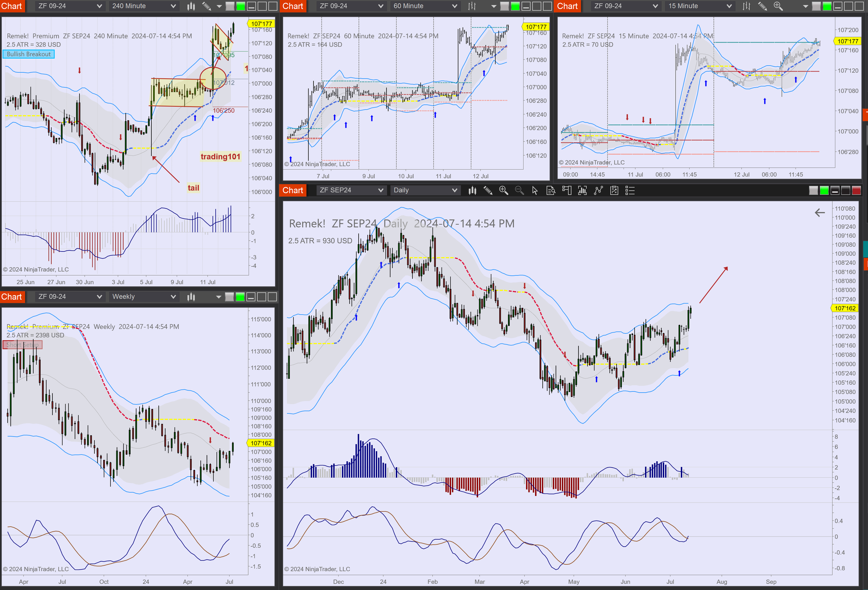Select the cursor pointer tool in Daily chart
This screenshot has width=868, height=590.
click(535, 190)
